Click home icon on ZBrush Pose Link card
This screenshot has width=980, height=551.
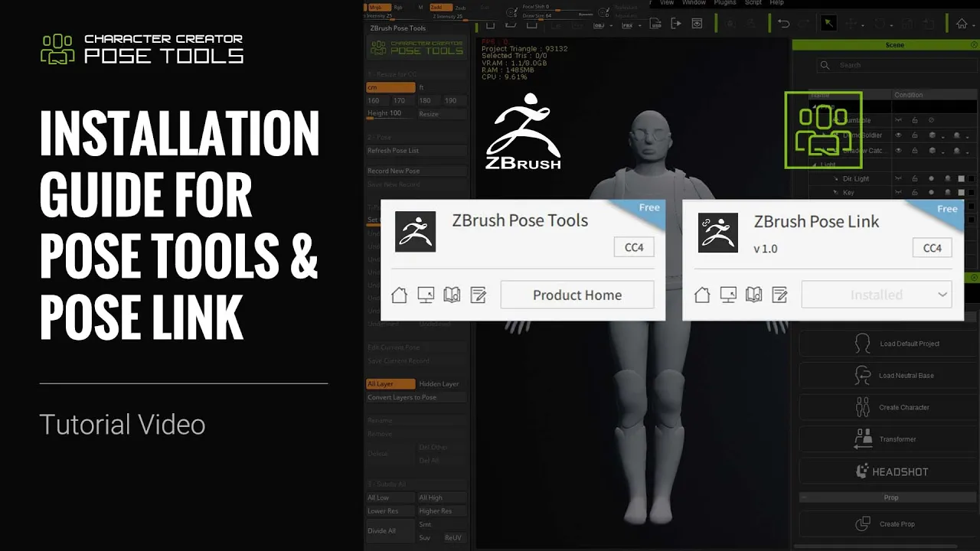pyautogui.click(x=702, y=295)
